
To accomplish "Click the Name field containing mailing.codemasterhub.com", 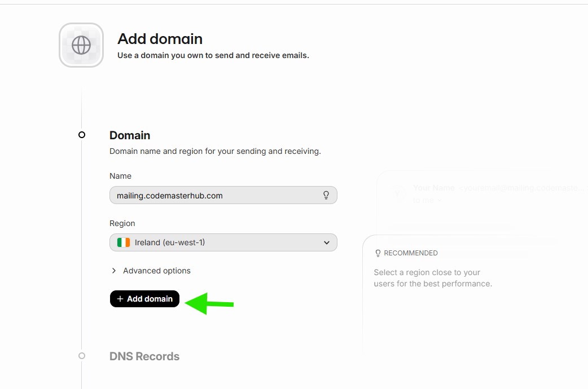I will [x=214, y=196].
